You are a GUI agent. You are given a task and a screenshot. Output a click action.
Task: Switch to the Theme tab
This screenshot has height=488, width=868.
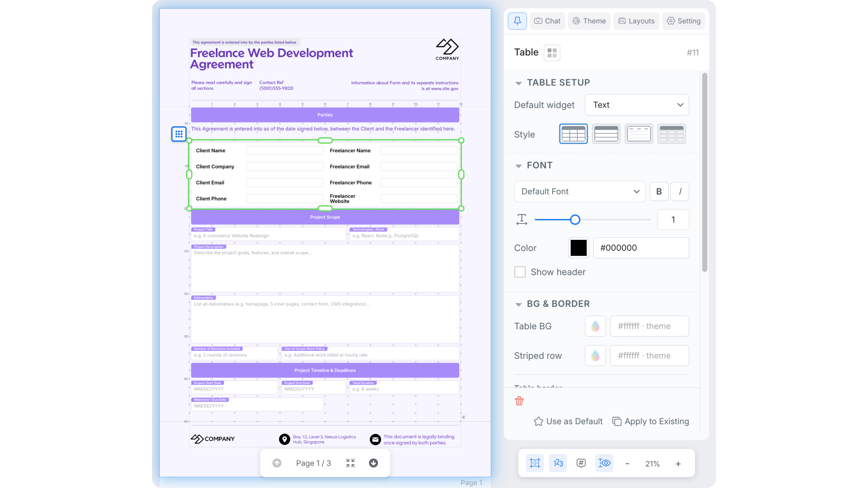589,21
